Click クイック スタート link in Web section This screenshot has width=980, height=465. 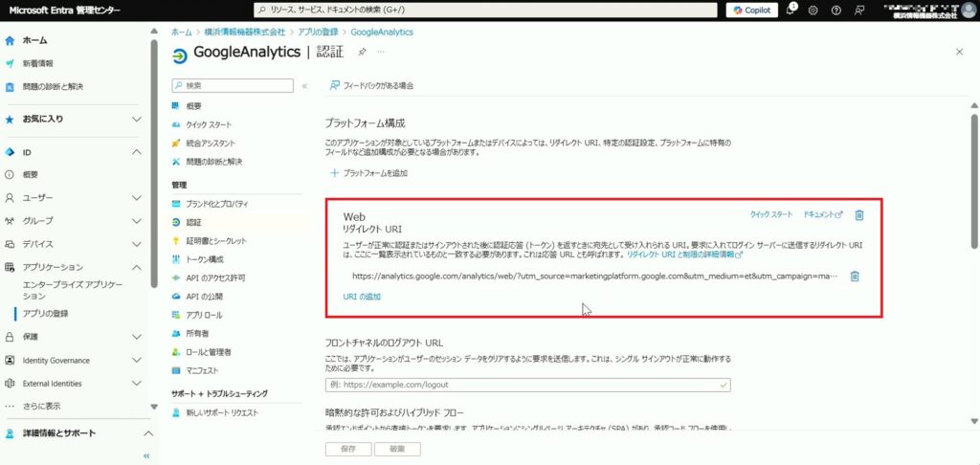tap(771, 214)
